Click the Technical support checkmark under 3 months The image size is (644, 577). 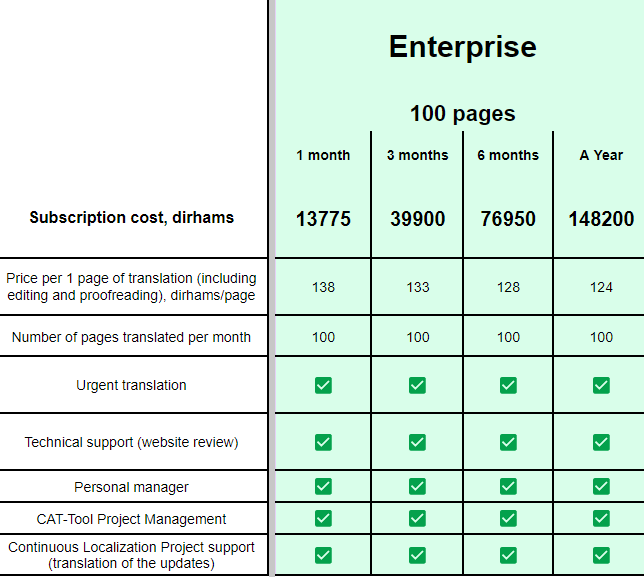pos(417,442)
